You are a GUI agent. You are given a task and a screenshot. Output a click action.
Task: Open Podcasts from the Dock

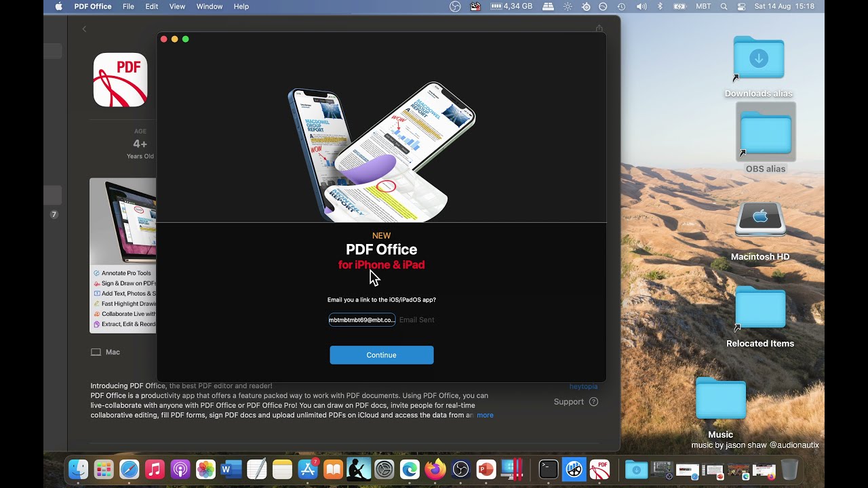180,469
